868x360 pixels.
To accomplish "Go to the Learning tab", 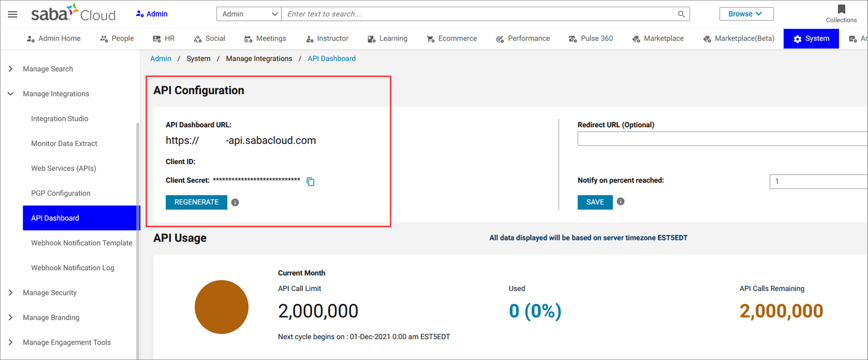I will point(388,39).
